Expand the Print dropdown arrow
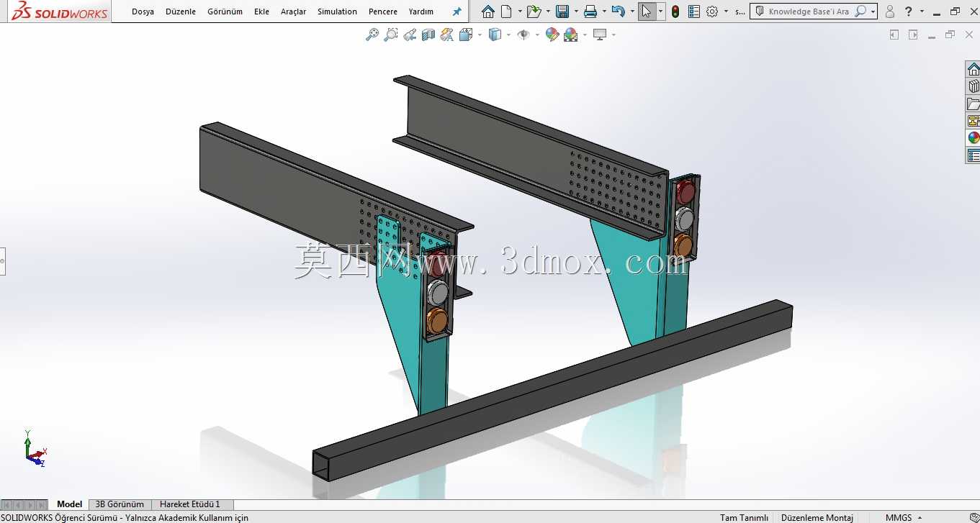 point(603,12)
